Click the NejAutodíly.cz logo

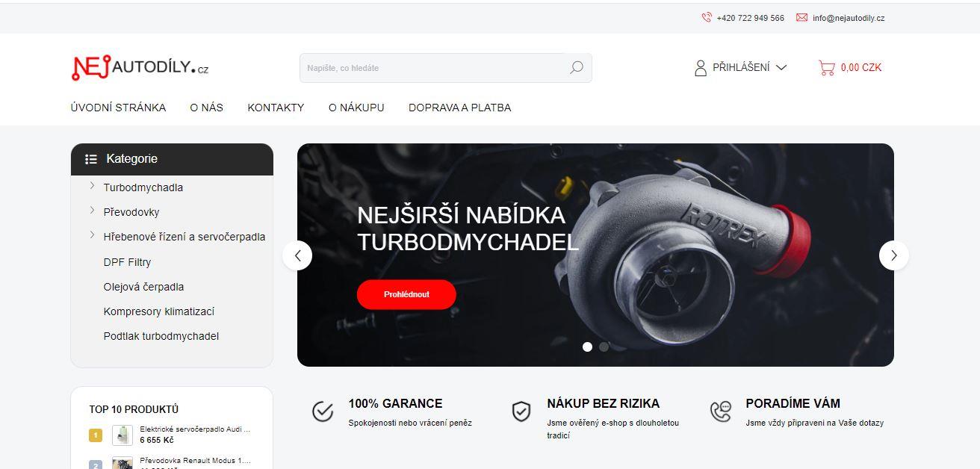[x=140, y=68]
